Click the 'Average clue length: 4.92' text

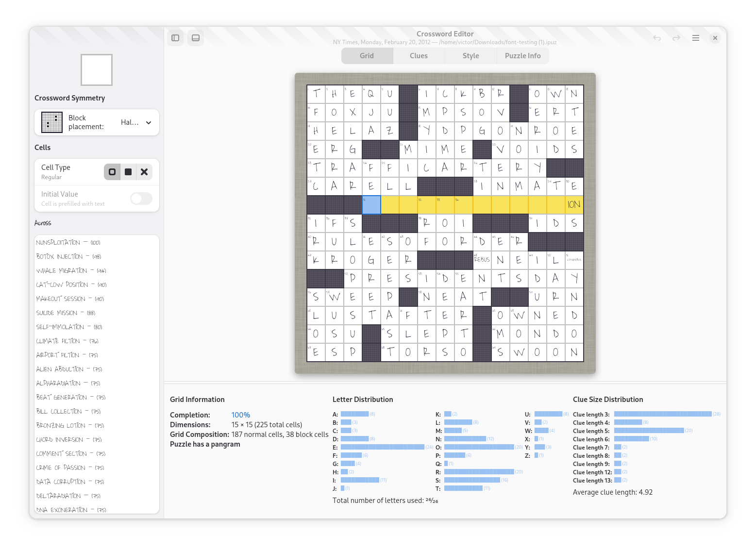(x=613, y=492)
